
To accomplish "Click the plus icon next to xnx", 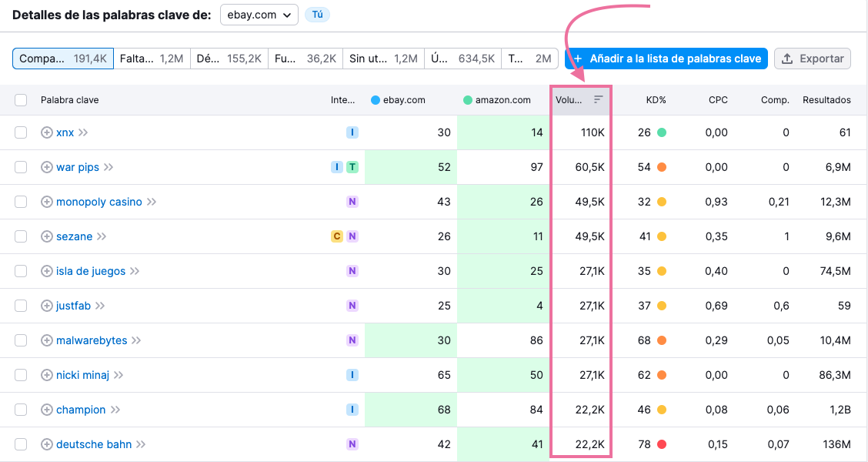I will click(46, 132).
